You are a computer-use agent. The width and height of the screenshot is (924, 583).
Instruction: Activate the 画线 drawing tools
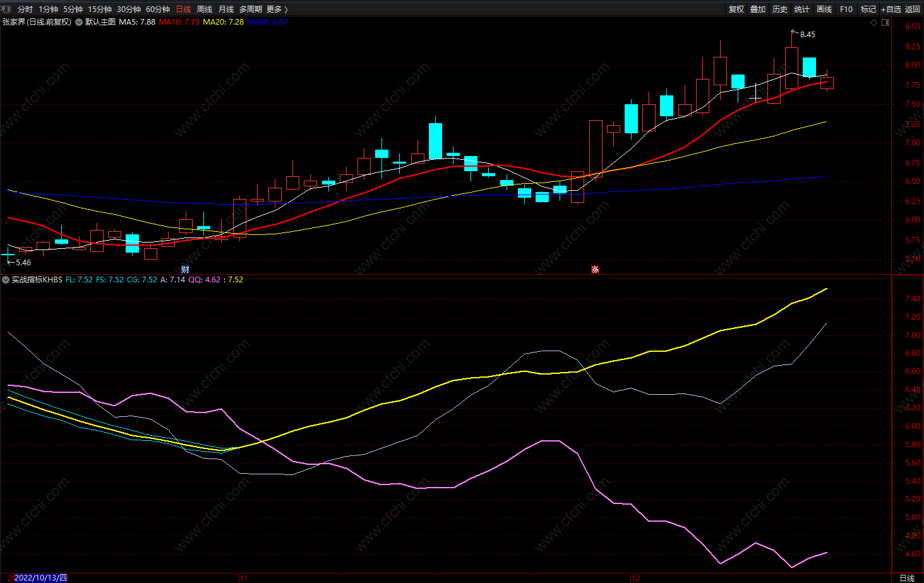[824, 9]
